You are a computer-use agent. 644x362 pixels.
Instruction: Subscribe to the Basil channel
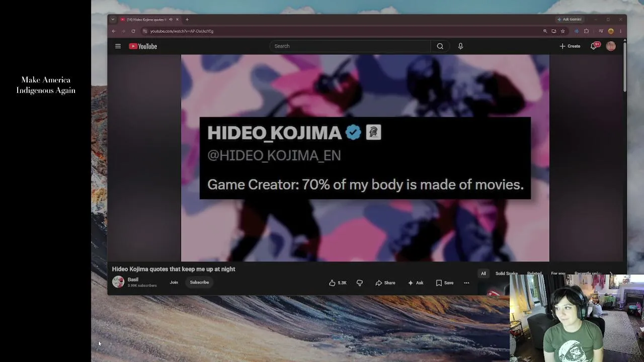point(199,283)
